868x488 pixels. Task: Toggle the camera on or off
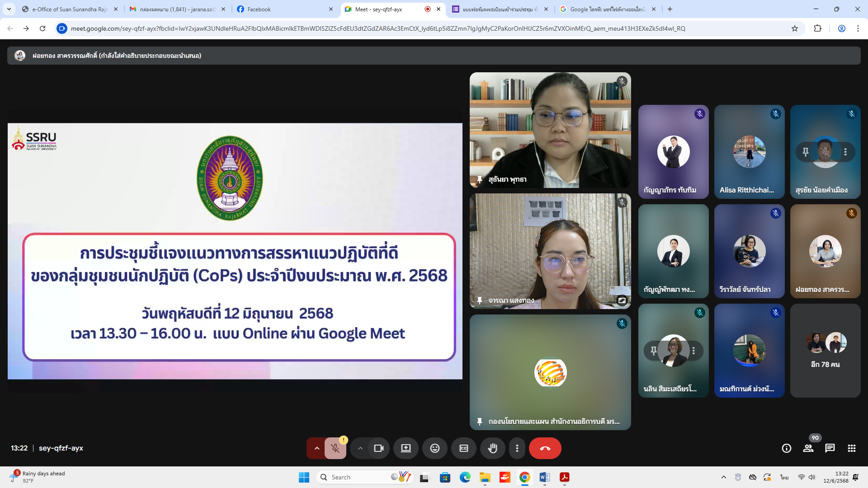coord(378,448)
